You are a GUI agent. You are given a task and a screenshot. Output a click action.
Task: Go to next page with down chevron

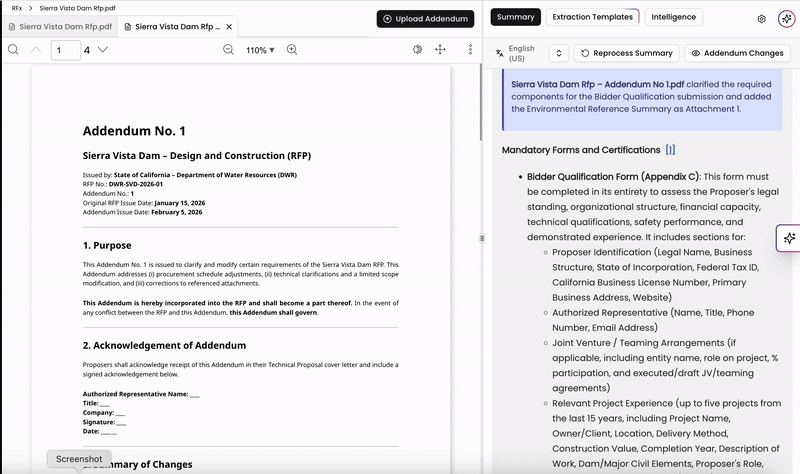[103, 49]
